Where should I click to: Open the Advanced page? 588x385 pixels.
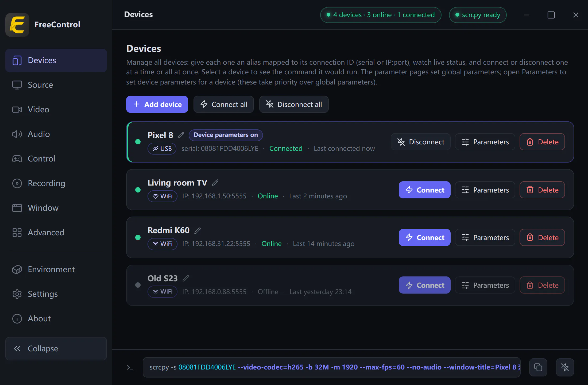(56, 233)
